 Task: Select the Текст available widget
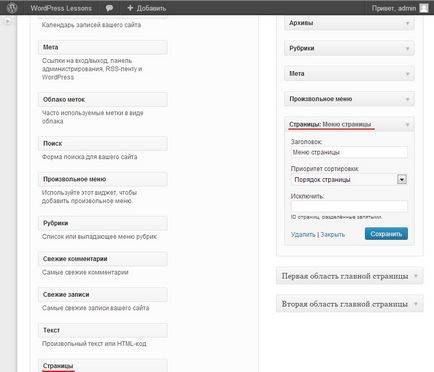point(103,330)
